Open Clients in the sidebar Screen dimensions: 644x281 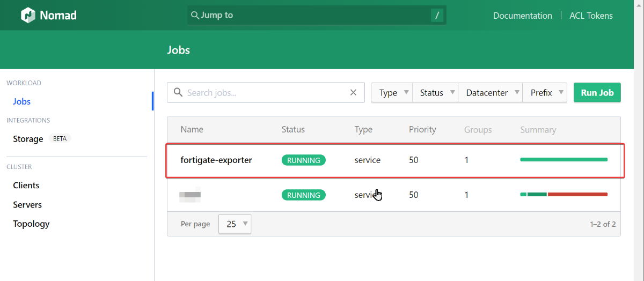point(26,185)
